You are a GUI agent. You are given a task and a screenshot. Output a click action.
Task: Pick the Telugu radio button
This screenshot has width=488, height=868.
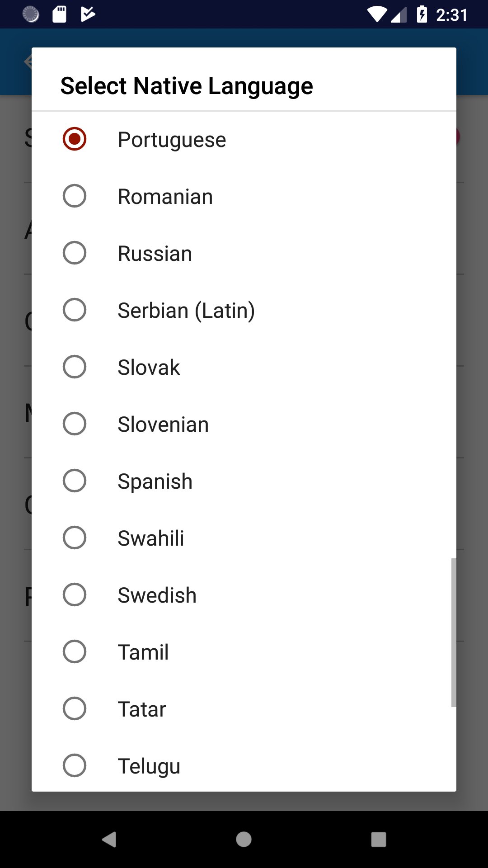[x=75, y=765]
